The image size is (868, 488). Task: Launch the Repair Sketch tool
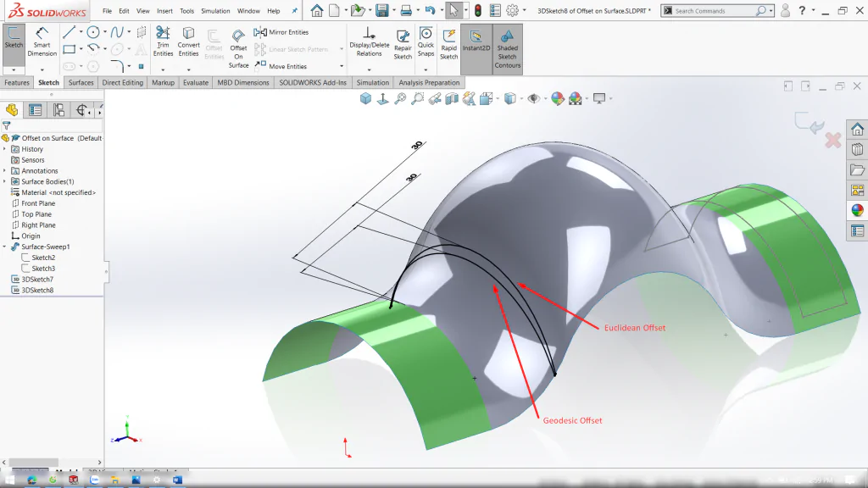pos(403,44)
